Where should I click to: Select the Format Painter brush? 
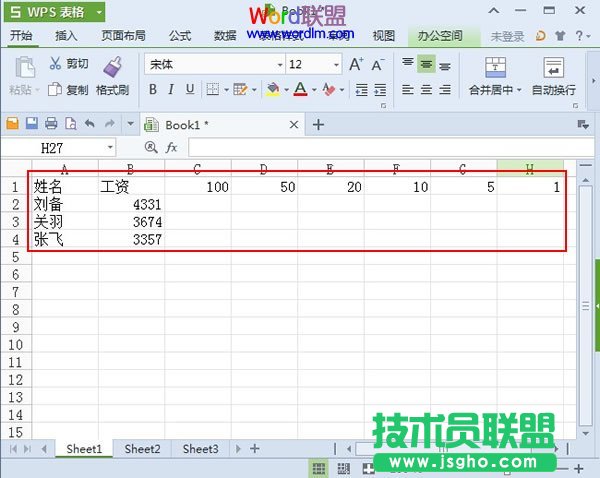112,67
